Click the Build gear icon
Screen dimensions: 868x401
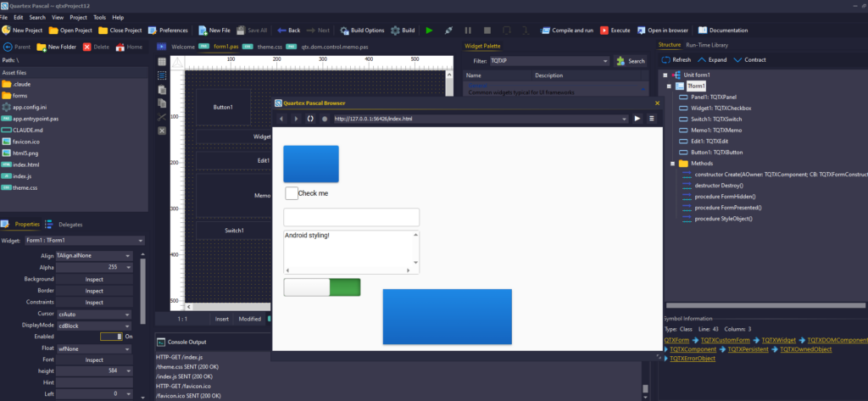[393, 30]
